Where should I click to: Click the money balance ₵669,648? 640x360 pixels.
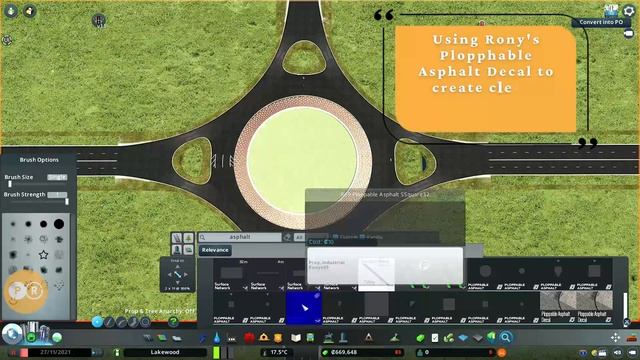pos(344,352)
